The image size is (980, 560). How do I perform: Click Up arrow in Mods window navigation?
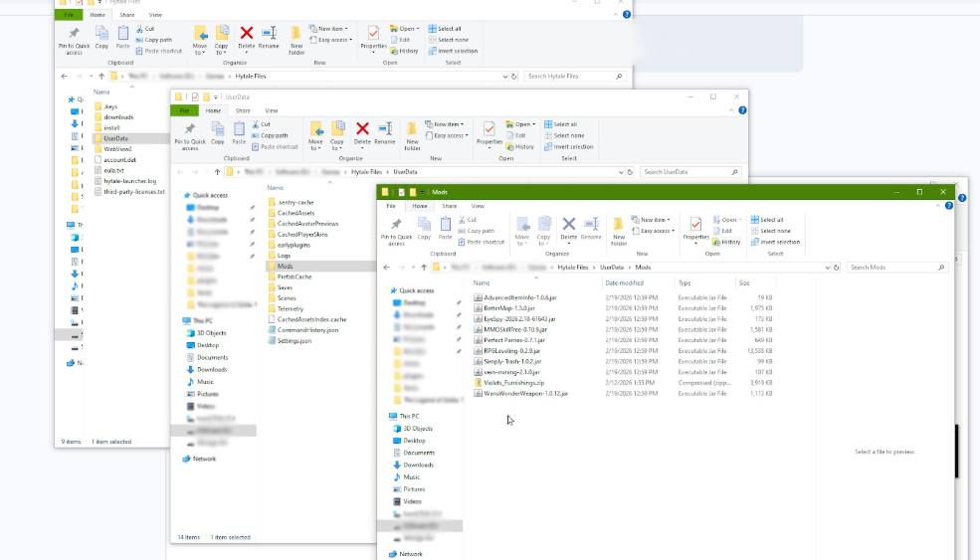pyautogui.click(x=424, y=267)
